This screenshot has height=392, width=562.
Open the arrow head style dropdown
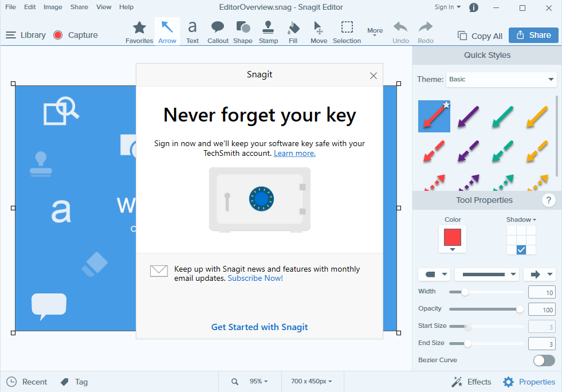point(540,275)
